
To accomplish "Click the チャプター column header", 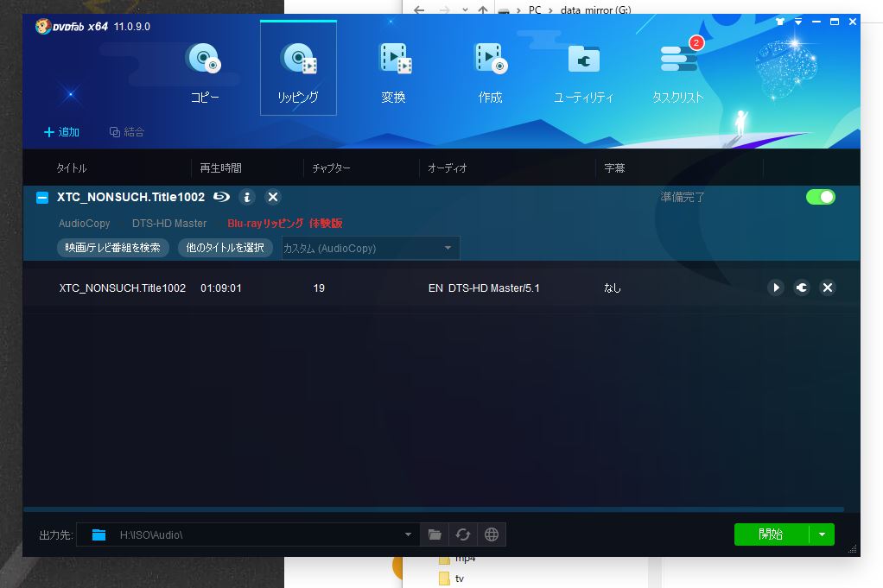I will coord(331,168).
